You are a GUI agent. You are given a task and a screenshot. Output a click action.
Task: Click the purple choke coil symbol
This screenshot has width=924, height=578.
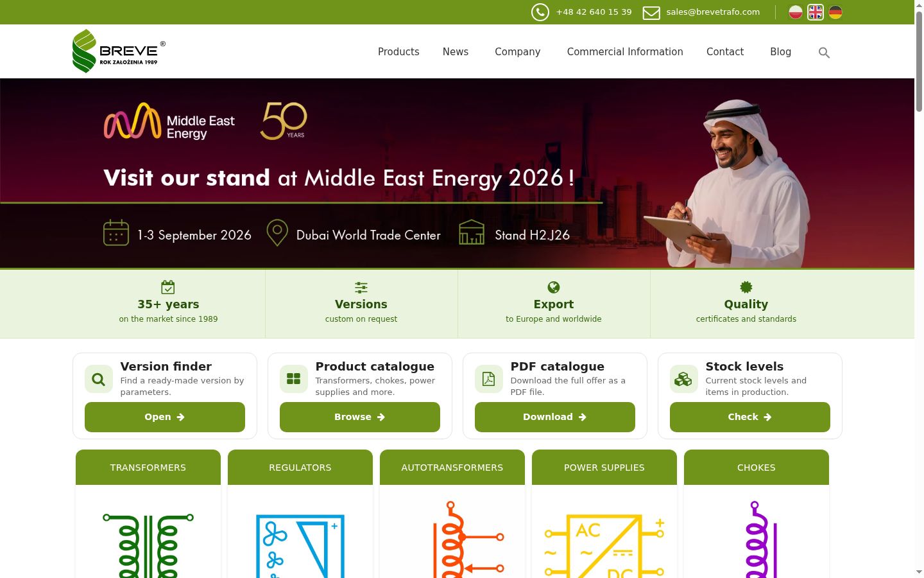(761, 539)
